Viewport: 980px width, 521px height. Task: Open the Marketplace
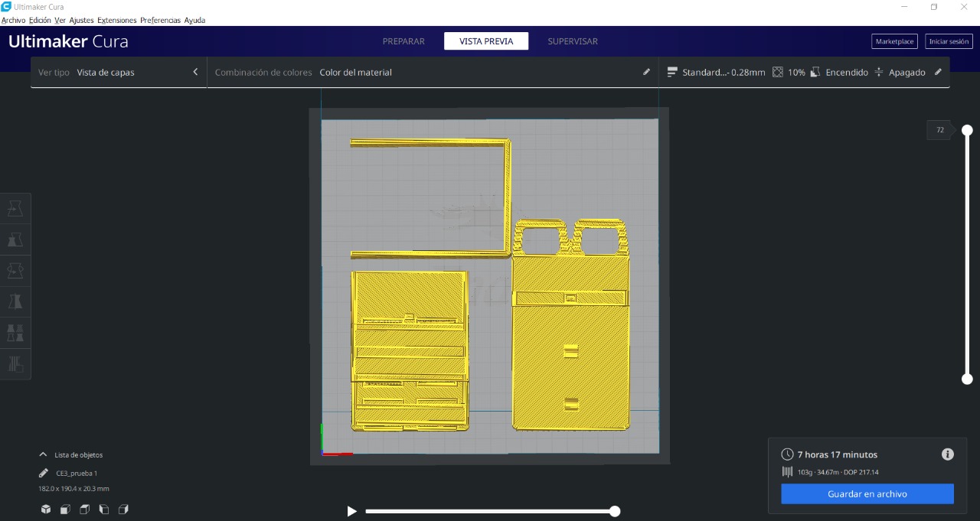pyautogui.click(x=894, y=41)
